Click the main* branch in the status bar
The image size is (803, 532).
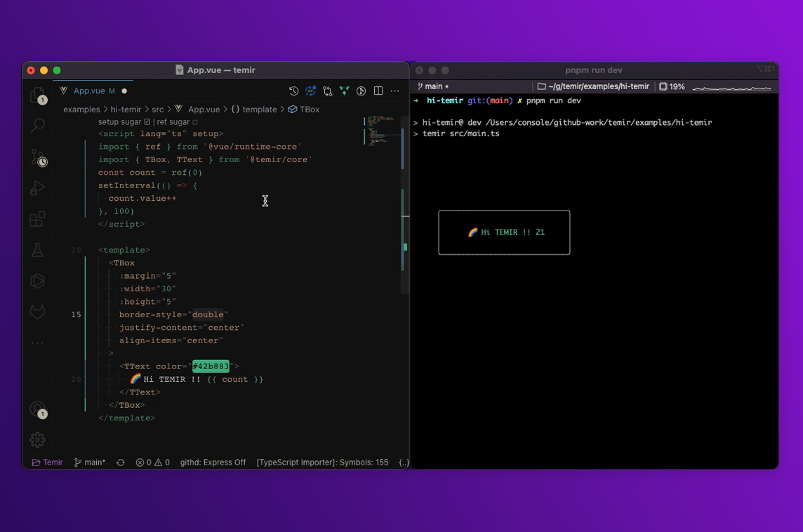(x=89, y=463)
